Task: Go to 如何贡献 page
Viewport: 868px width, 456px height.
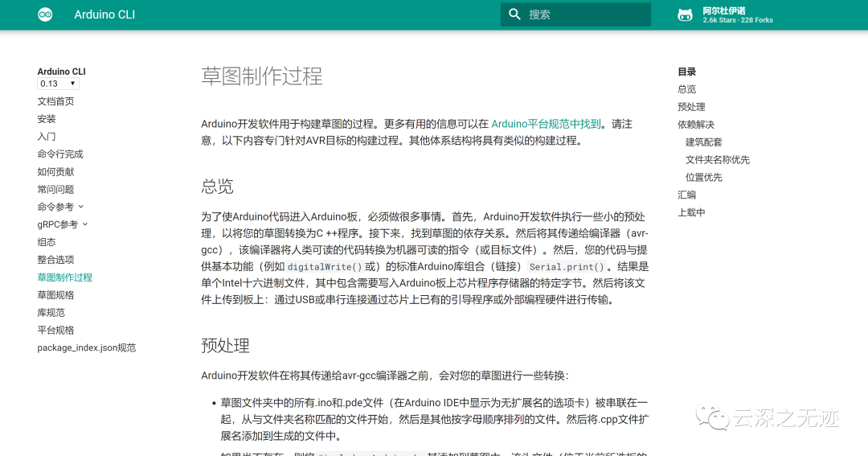Action: [56, 172]
